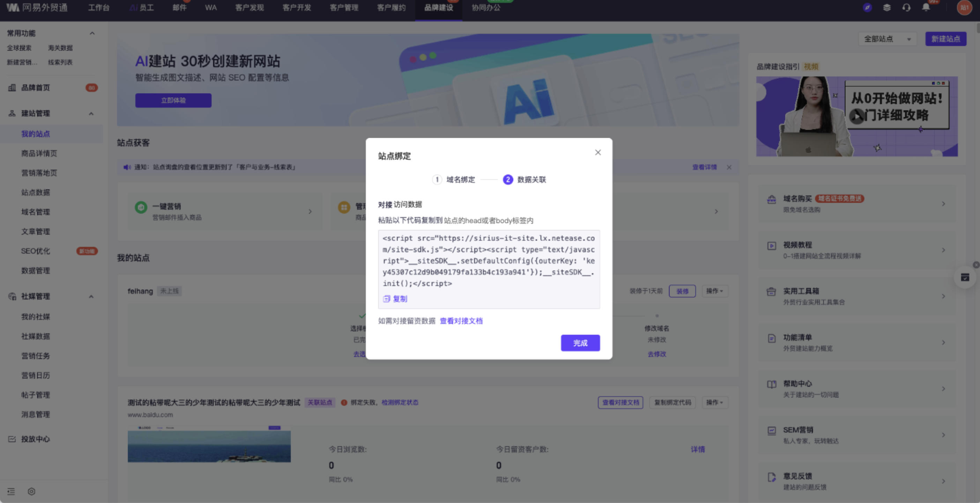Collapse the 建站管理 sidebar section
The width and height of the screenshot is (980, 503).
91,113
